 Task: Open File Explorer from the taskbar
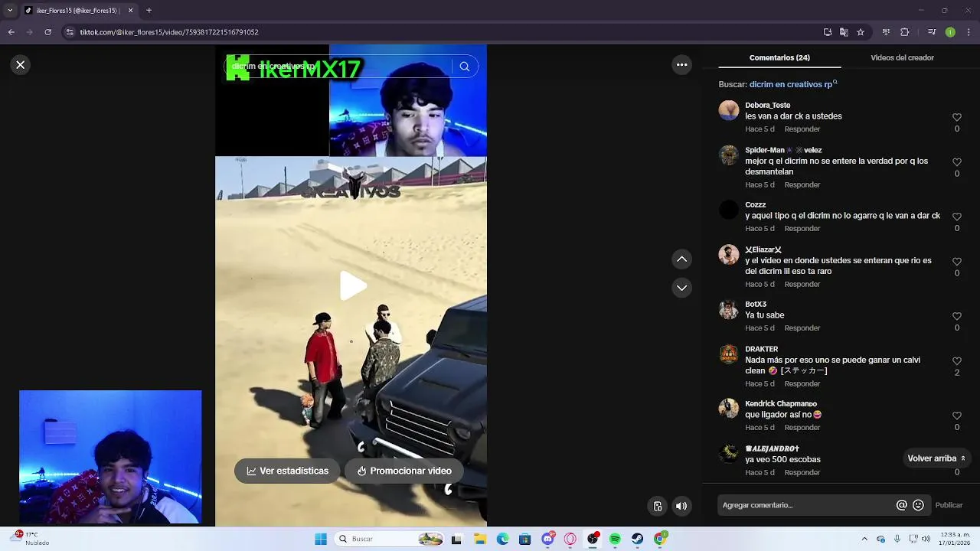(x=480, y=540)
